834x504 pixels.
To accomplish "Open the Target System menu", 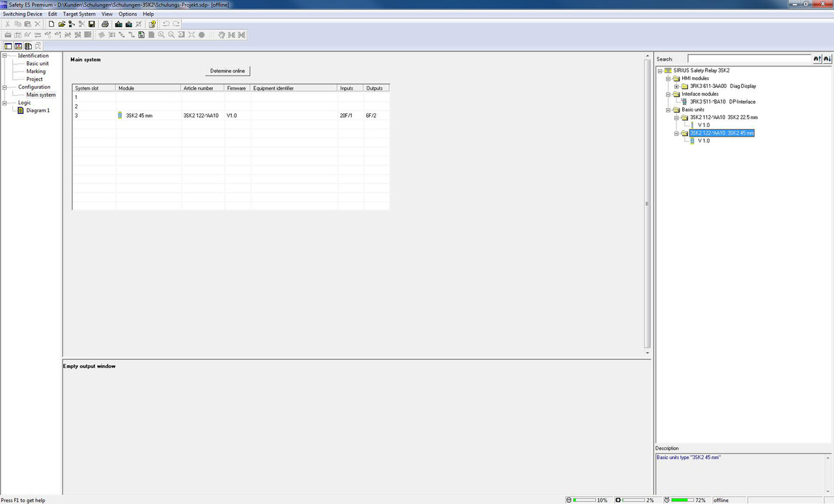I will pyautogui.click(x=79, y=14).
